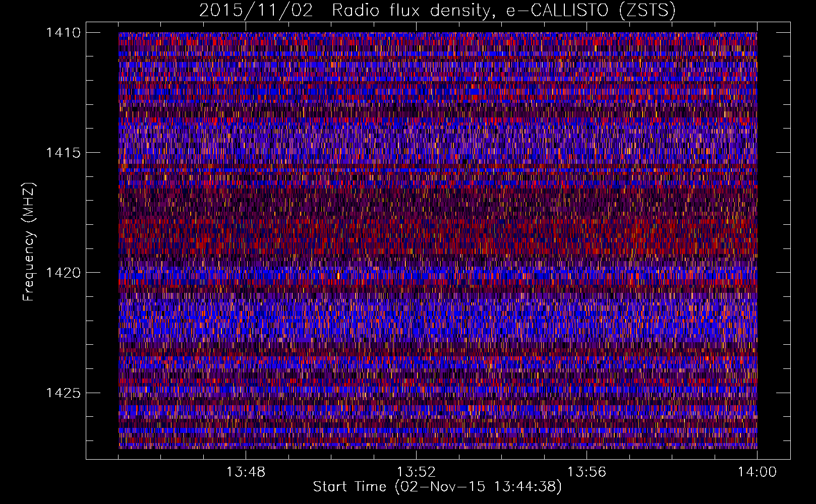Click the 14:00 time tick label
Image resolution: width=816 pixels, height=504 pixels.
click(757, 472)
